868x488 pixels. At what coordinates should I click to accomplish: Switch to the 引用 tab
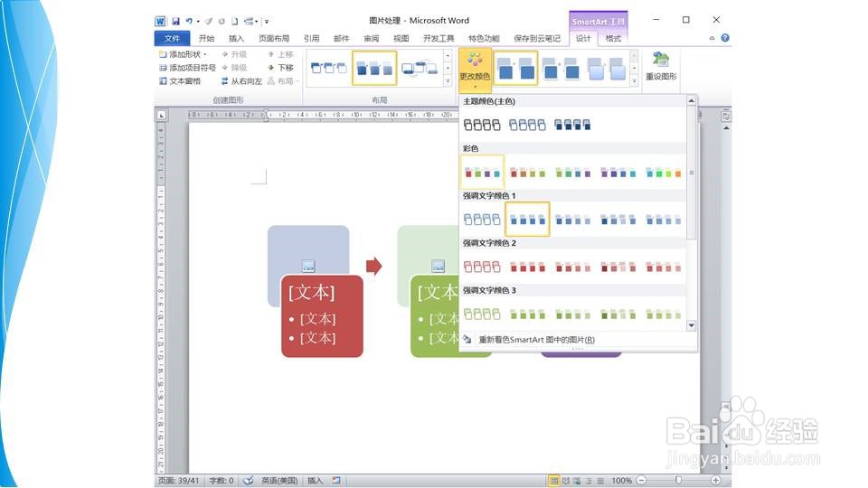tap(311, 38)
